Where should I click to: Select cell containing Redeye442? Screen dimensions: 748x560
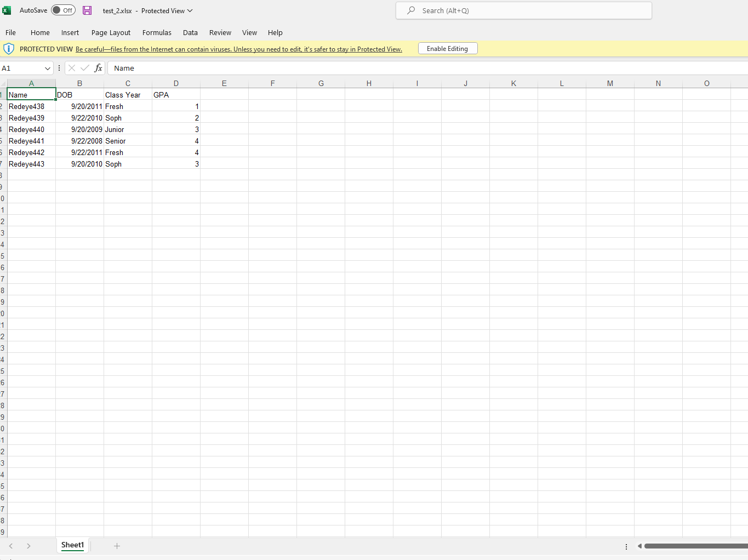click(31, 152)
